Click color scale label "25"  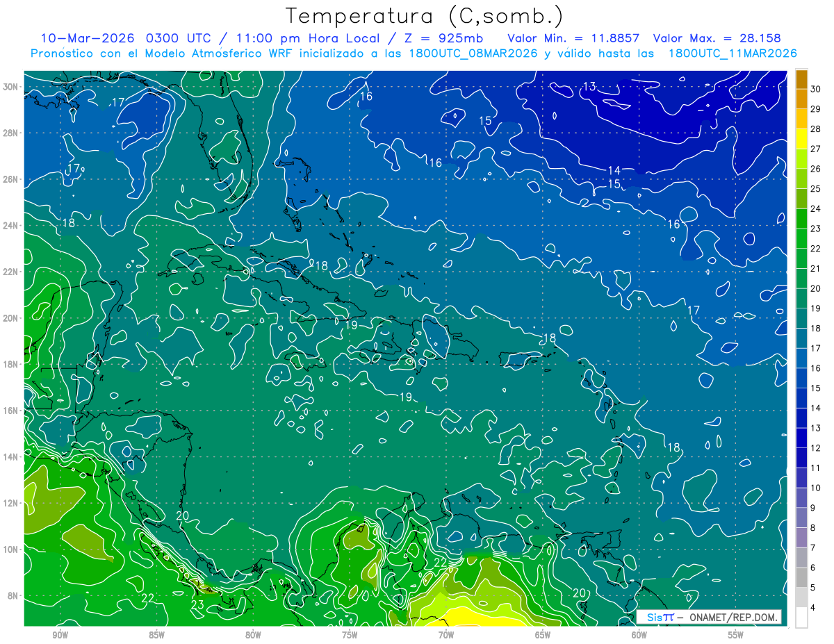click(816, 189)
